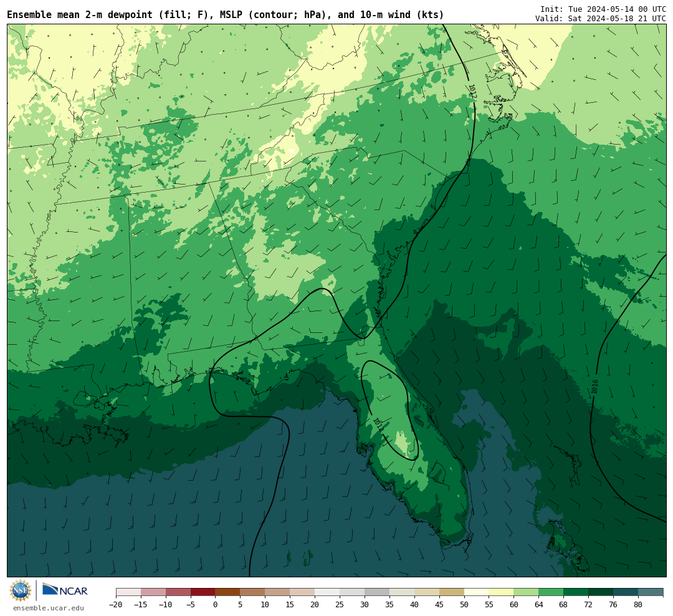Screen dimensions: 673x616
Task: Pick the 45 to 50 khaki swatch
Action: click(x=452, y=592)
